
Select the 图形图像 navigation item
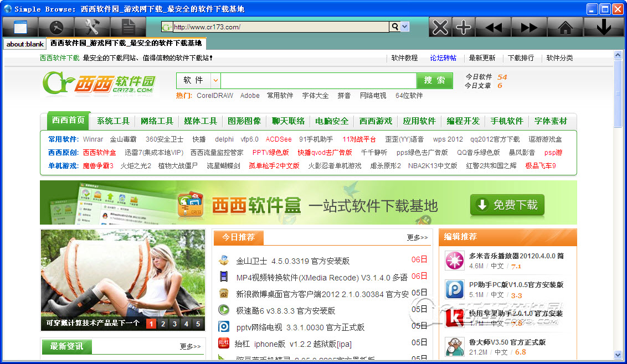pyautogui.click(x=244, y=121)
